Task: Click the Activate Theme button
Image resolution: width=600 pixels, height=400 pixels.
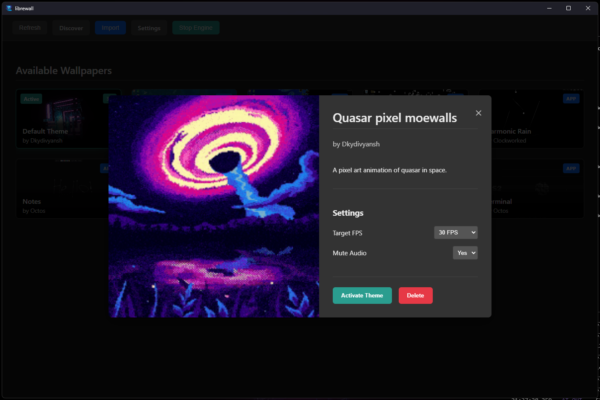Action: [x=362, y=296]
